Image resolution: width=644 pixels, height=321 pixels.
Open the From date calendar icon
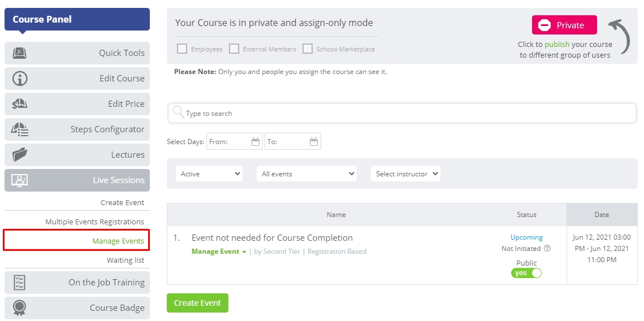coord(256,142)
